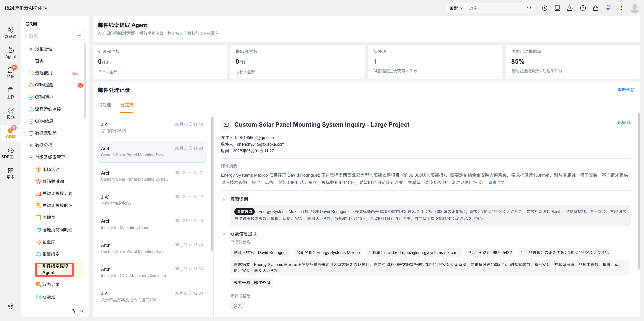This screenshot has height=321, width=644.
Task: Click the vertical three-dot more menu icon
Action: click(x=621, y=8)
